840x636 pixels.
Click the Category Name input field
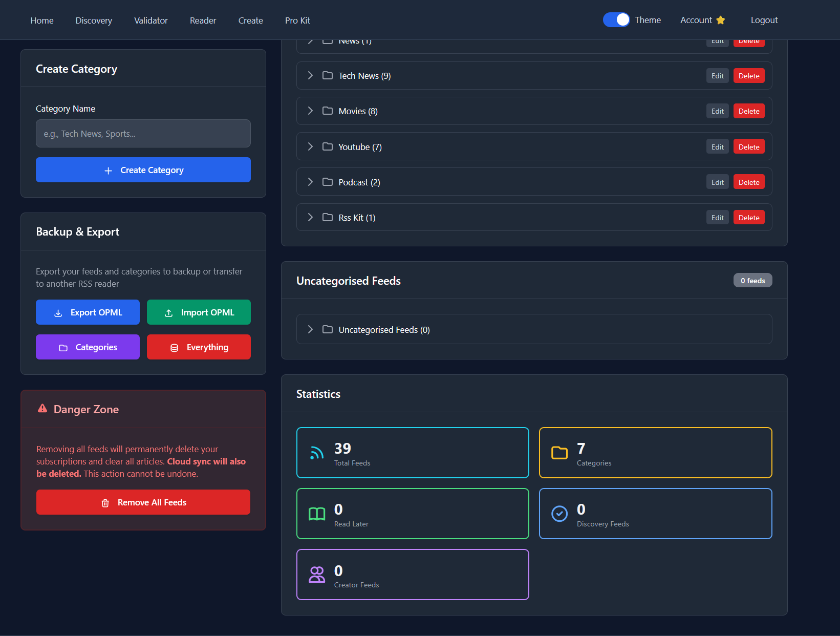pos(143,133)
